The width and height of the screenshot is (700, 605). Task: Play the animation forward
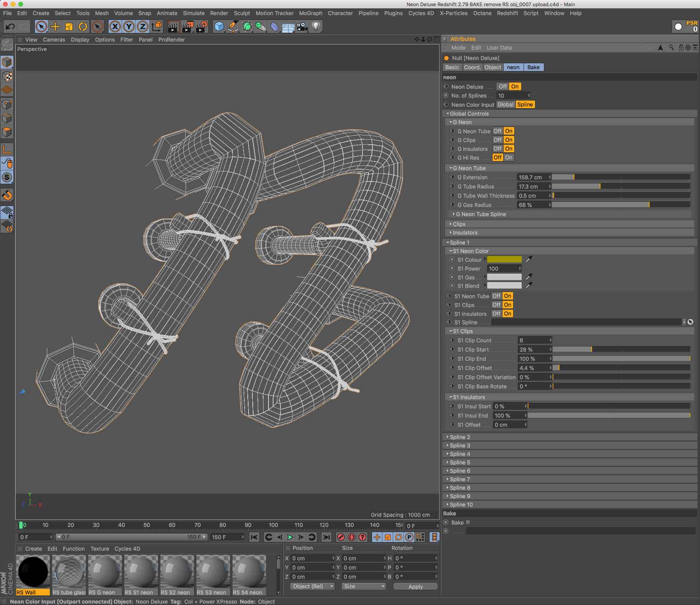point(290,537)
